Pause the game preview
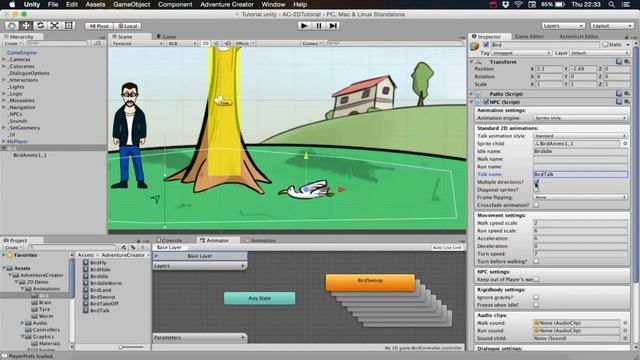640x360 pixels. click(x=319, y=26)
